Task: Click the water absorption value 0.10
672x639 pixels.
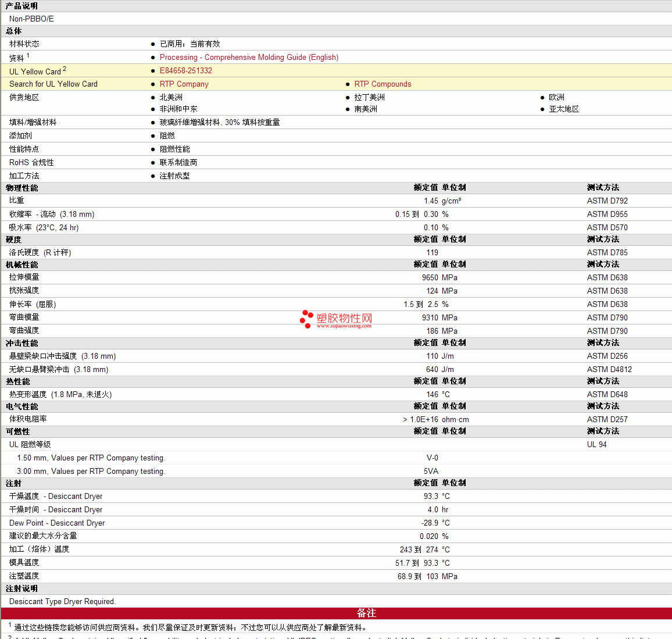Action: (x=431, y=227)
